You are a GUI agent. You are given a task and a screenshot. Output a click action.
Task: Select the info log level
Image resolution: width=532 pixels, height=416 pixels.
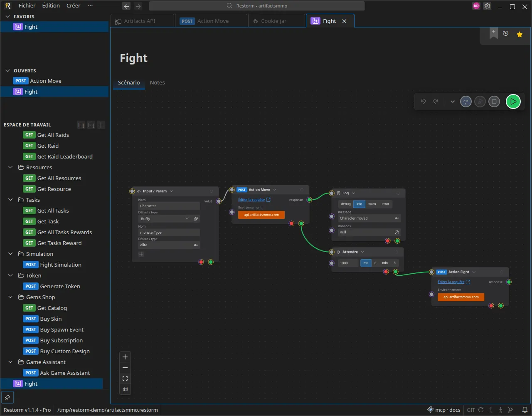click(x=359, y=204)
